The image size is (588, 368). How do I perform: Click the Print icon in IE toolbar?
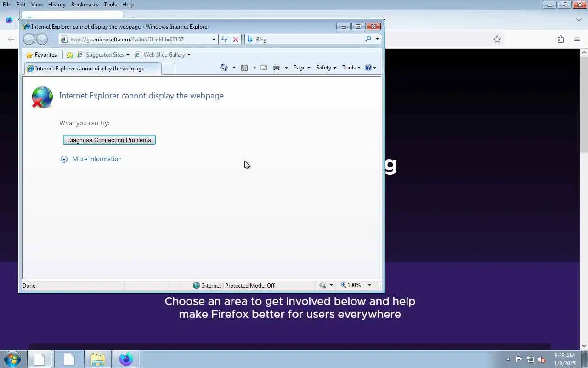tap(277, 68)
